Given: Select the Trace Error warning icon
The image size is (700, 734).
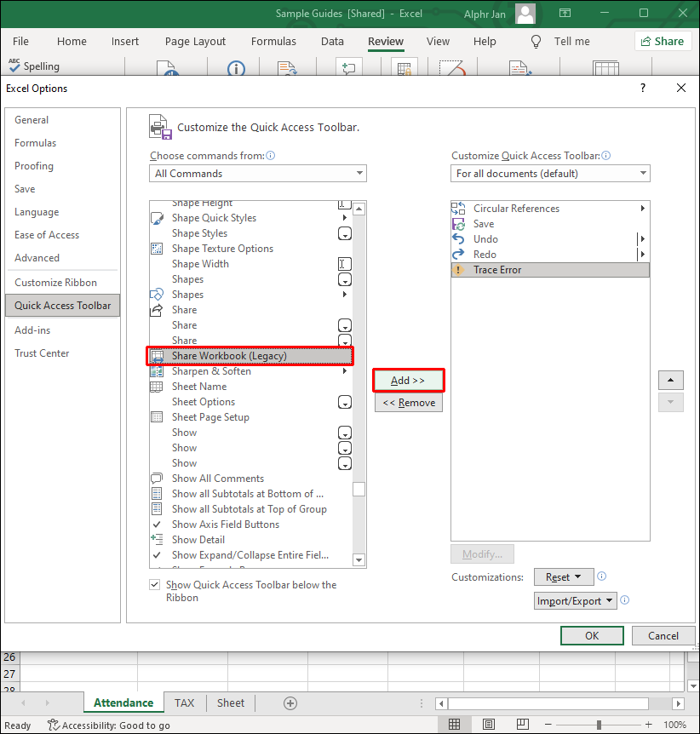Looking at the screenshot, I should click(458, 270).
